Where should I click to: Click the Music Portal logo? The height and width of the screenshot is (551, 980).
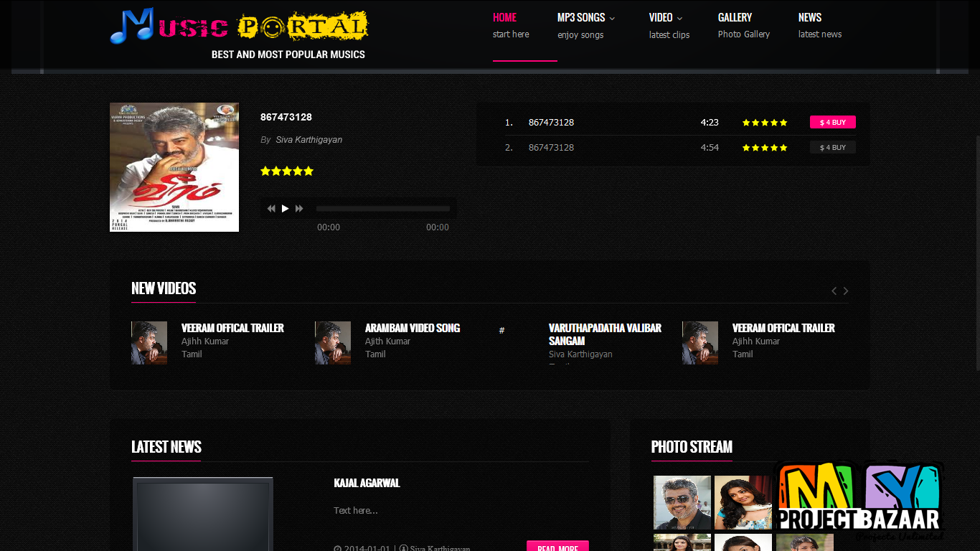tap(239, 27)
